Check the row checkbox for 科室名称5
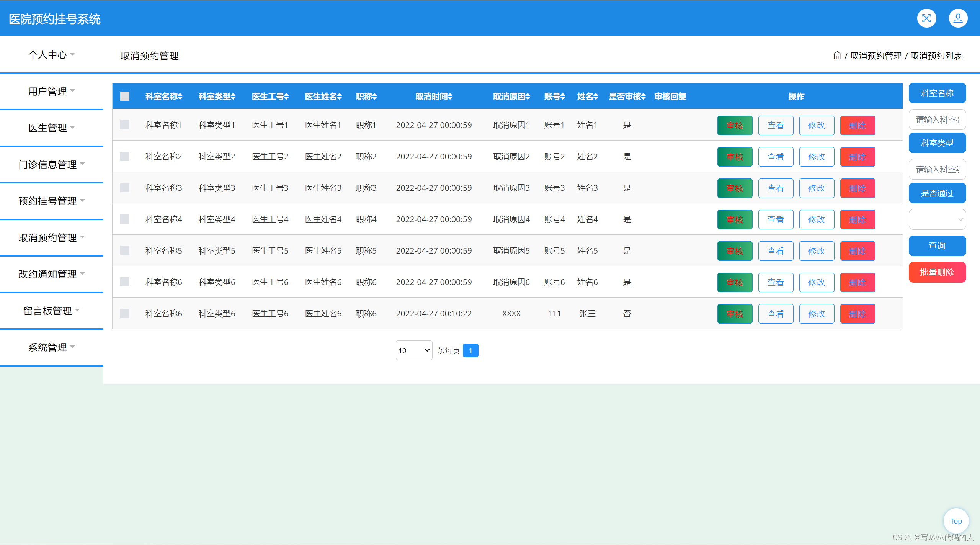 point(125,250)
